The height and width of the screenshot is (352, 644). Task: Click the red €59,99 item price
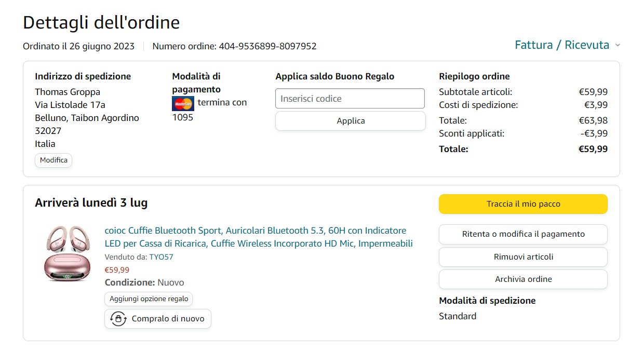(x=117, y=270)
